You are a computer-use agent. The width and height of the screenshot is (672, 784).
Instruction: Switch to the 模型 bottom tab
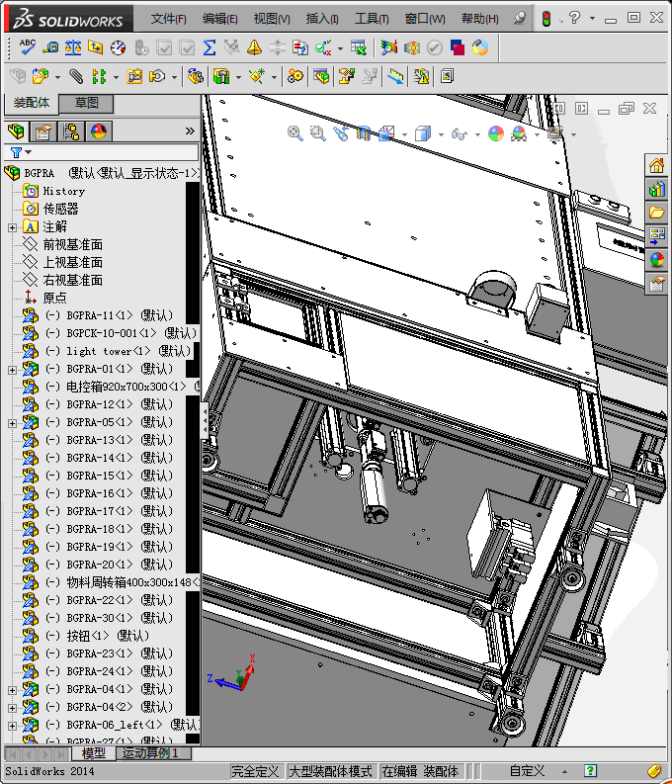click(94, 753)
